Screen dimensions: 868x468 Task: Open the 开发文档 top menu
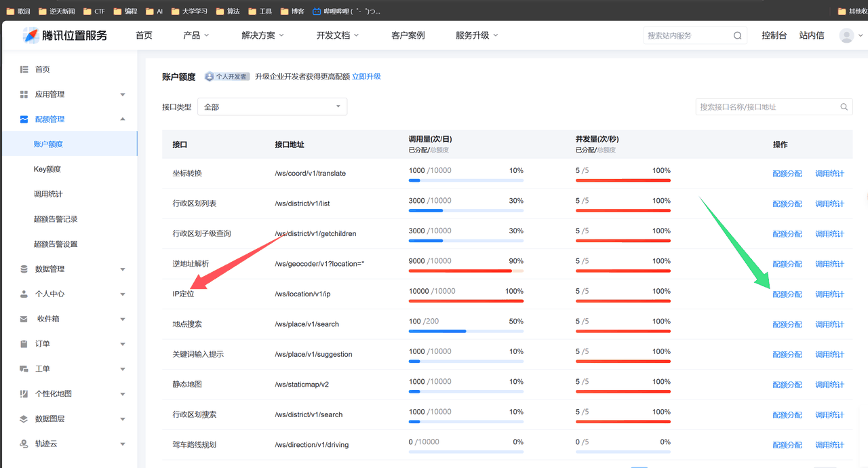tap(337, 35)
